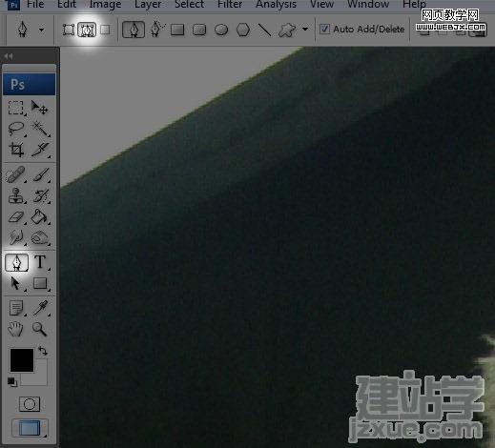
Task: Select the Zoom magnifier tool
Action: pos(40,329)
